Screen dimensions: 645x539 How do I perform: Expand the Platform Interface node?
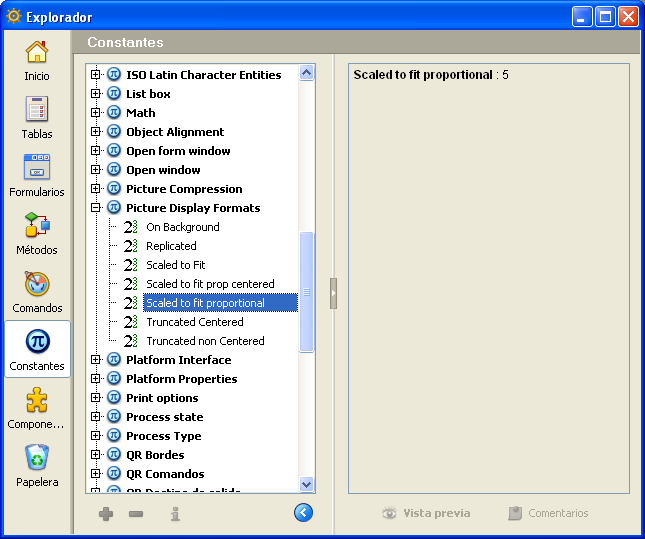96,360
